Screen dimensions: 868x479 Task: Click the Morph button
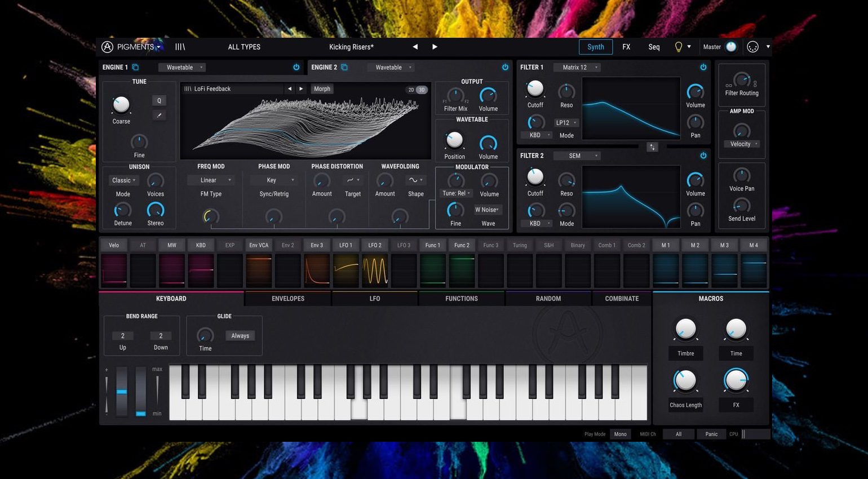pos(322,89)
